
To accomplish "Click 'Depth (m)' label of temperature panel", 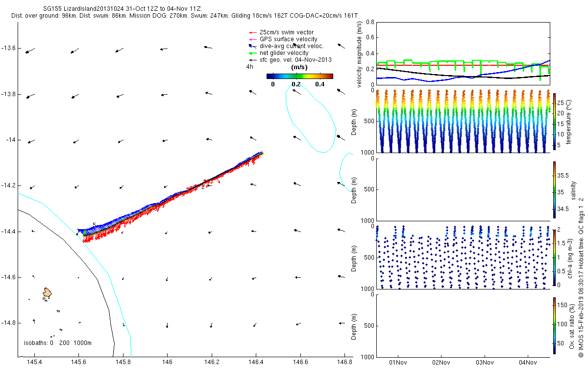I will tap(353, 122).
